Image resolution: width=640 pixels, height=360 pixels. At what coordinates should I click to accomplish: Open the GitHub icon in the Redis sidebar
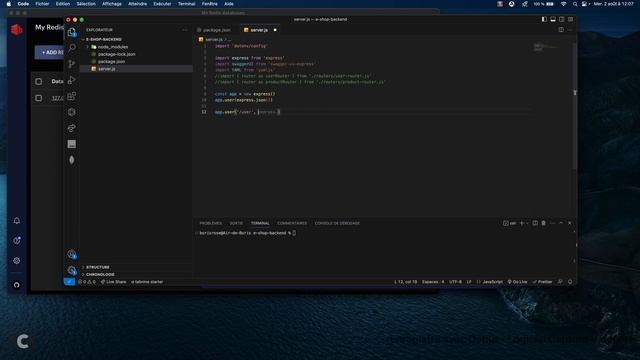pos(17,285)
